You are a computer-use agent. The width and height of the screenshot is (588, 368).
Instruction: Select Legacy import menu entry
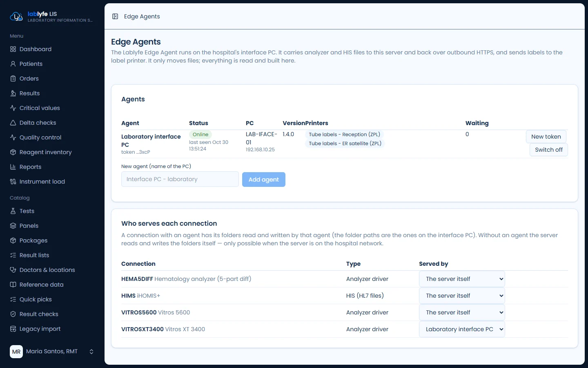[52, 329]
